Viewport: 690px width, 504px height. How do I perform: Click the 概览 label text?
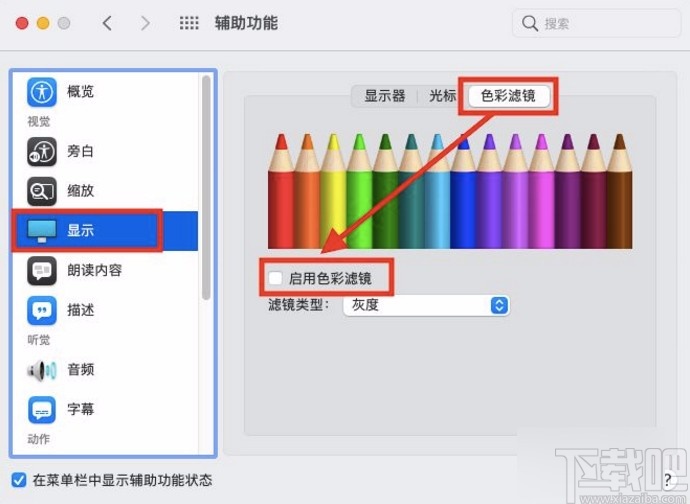(x=81, y=92)
